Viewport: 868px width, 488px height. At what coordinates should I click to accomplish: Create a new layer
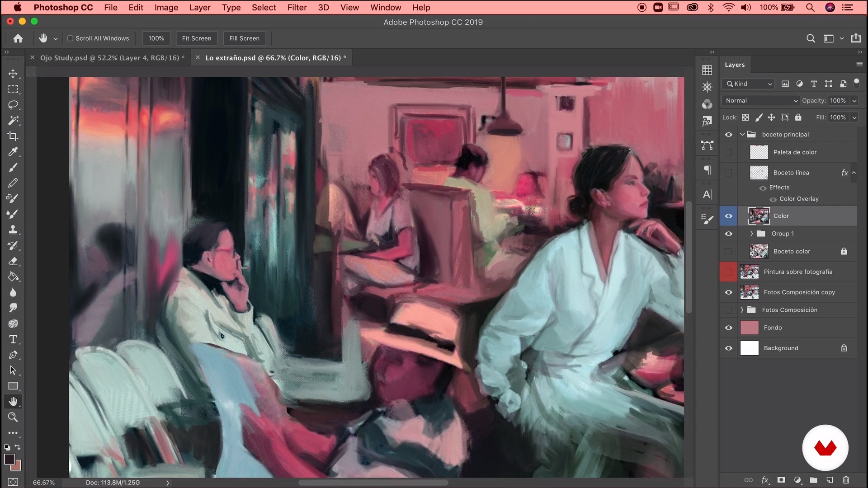[x=830, y=480]
